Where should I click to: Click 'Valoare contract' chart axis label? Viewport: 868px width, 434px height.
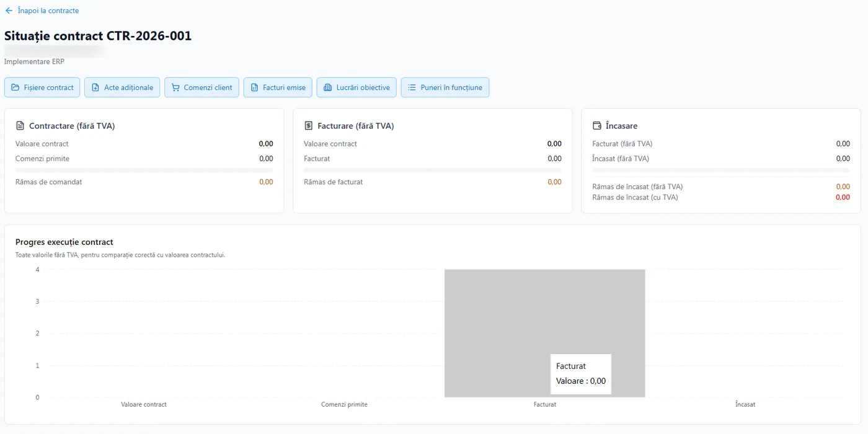[x=144, y=404]
